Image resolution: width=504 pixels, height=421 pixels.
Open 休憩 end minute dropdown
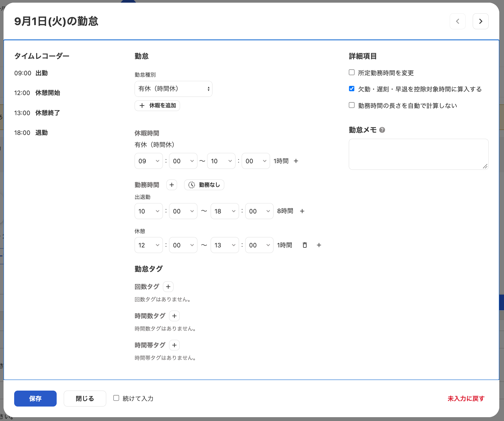[259, 245]
